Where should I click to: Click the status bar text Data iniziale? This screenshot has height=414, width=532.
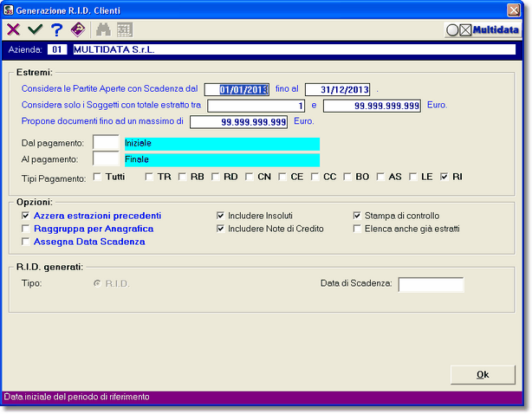[76, 397]
